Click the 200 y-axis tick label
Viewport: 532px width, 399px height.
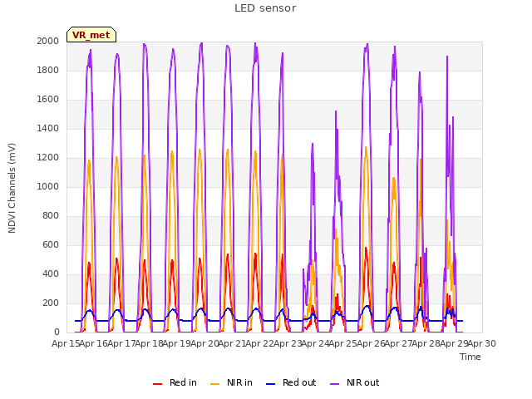[x=51, y=303]
